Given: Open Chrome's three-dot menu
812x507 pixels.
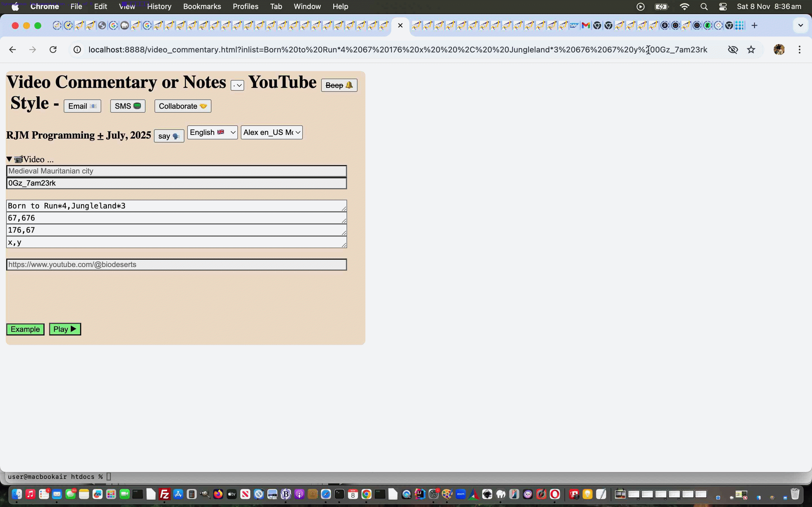Looking at the screenshot, I should 800,49.
